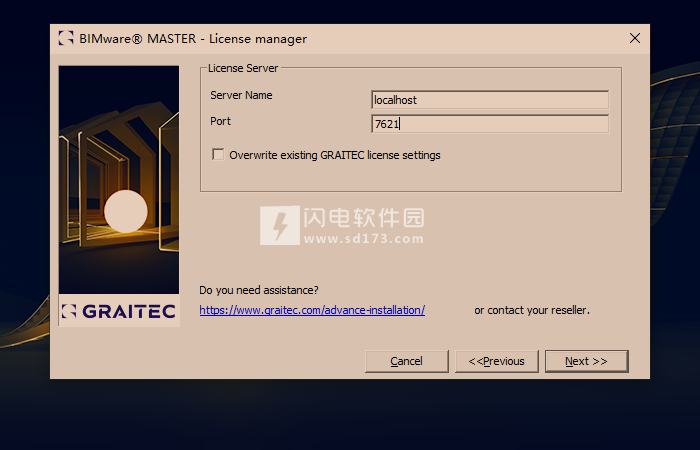Click the Port input field
The image size is (700, 450).
[x=490, y=124]
